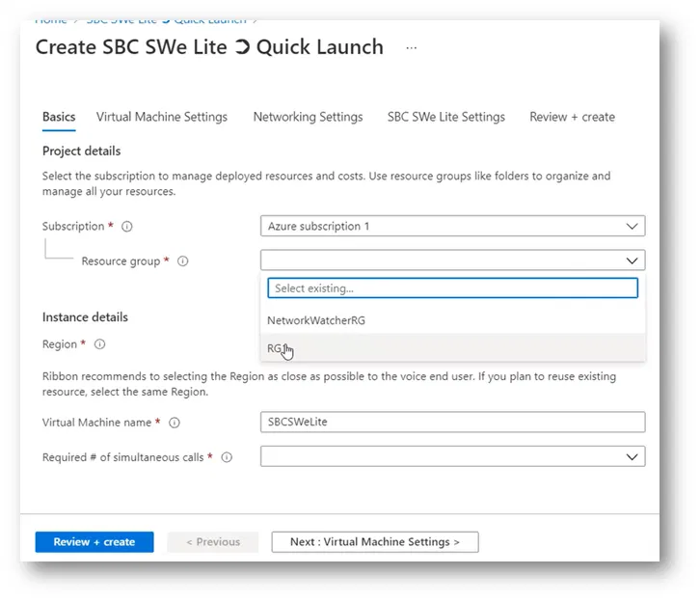This screenshot has height=602, width=700.
Task: Open the ellipsis menu beside page title
Action: (412, 48)
